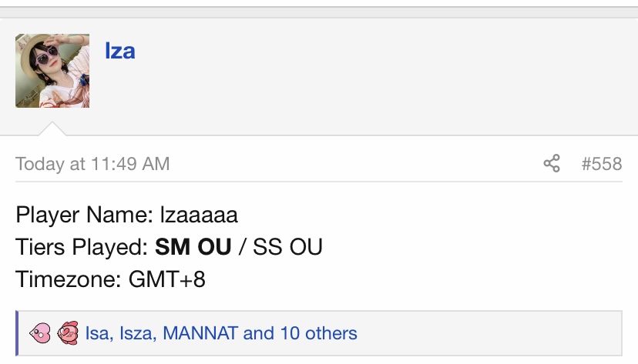This screenshot has width=638, height=364.
Task: Click Isa in the reactions list
Action: [98, 333]
